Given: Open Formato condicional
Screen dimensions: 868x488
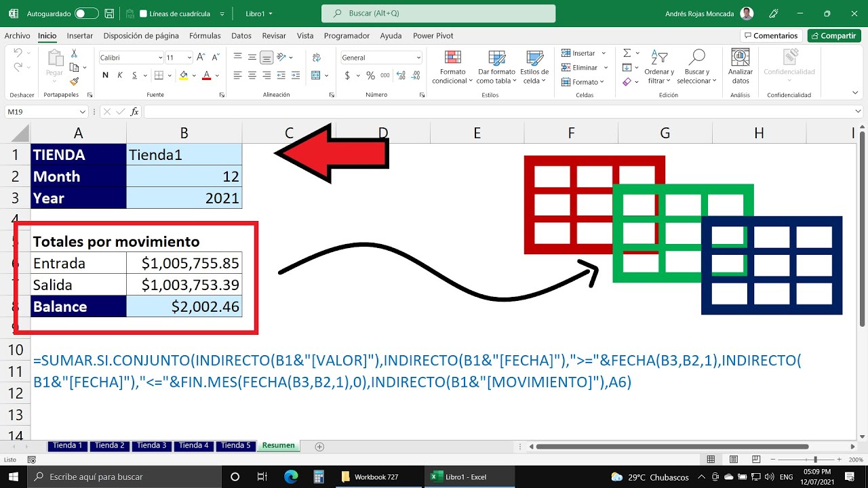Looking at the screenshot, I should [453, 67].
